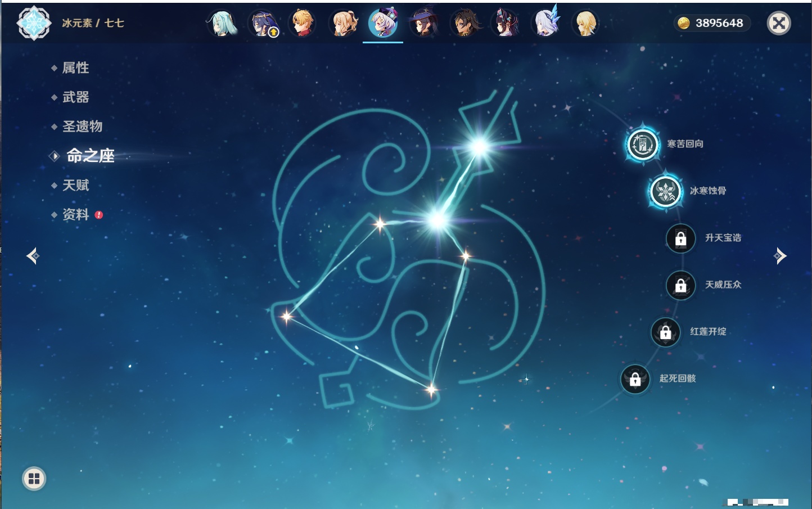Open the 寒苦回向 constellation node icon
Viewport: 812px width, 509px height.
[x=642, y=144]
